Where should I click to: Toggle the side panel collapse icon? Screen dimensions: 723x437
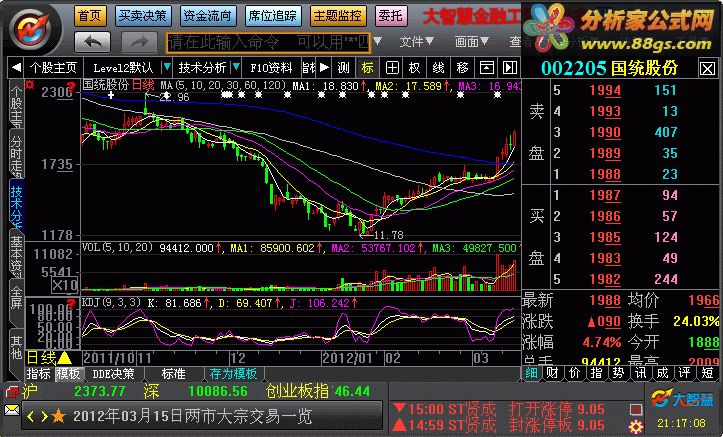[510, 68]
